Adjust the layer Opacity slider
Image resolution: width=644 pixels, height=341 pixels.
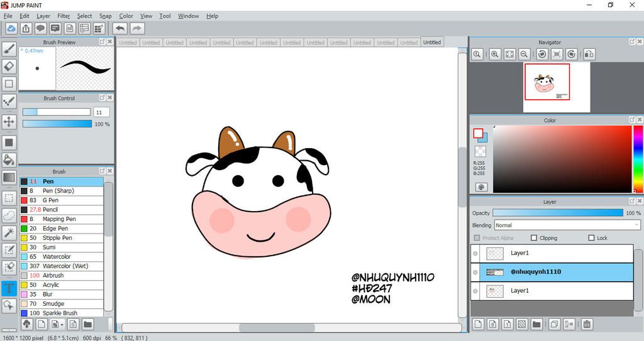[x=558, y=212]
